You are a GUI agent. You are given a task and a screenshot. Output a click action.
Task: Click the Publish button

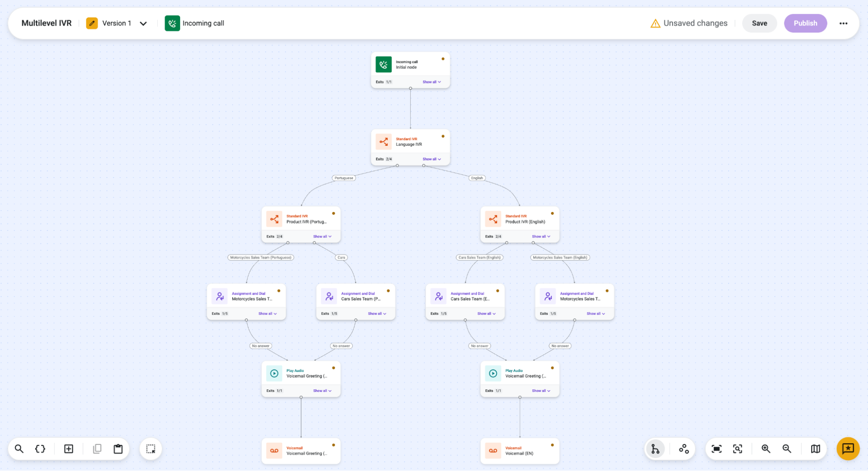[x=805, y=23]
